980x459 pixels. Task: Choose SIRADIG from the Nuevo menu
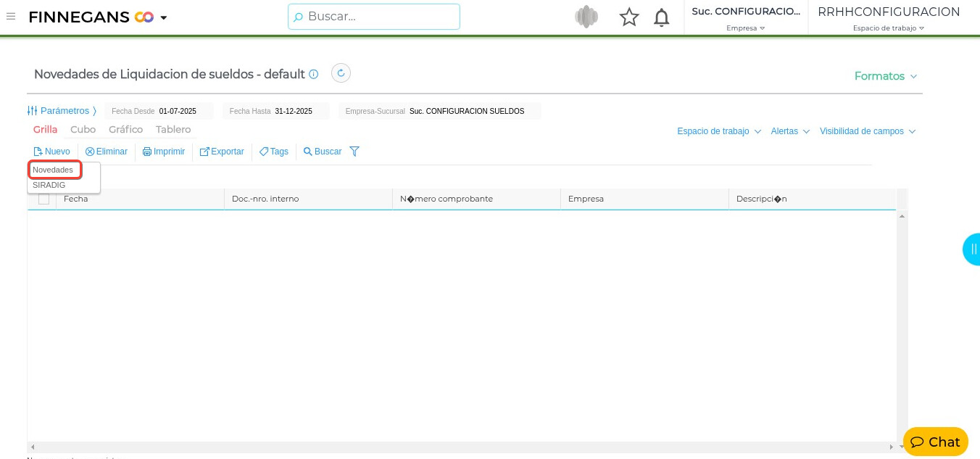coord(49,185)
